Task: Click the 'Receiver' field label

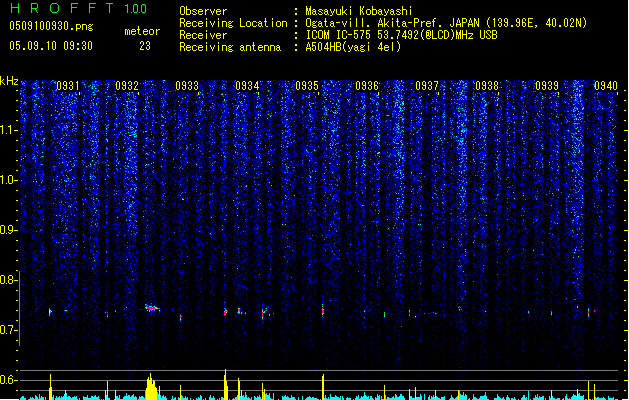Action: [x=203, y=35]
